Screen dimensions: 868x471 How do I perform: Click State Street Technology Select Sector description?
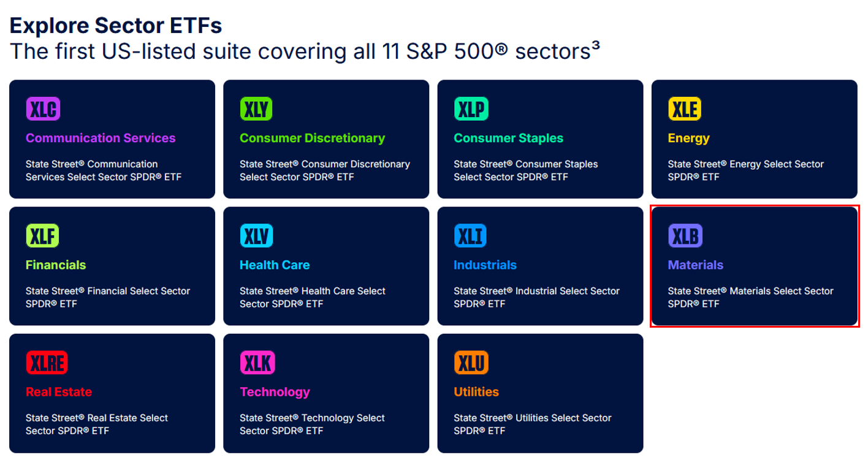coord(312,424)
